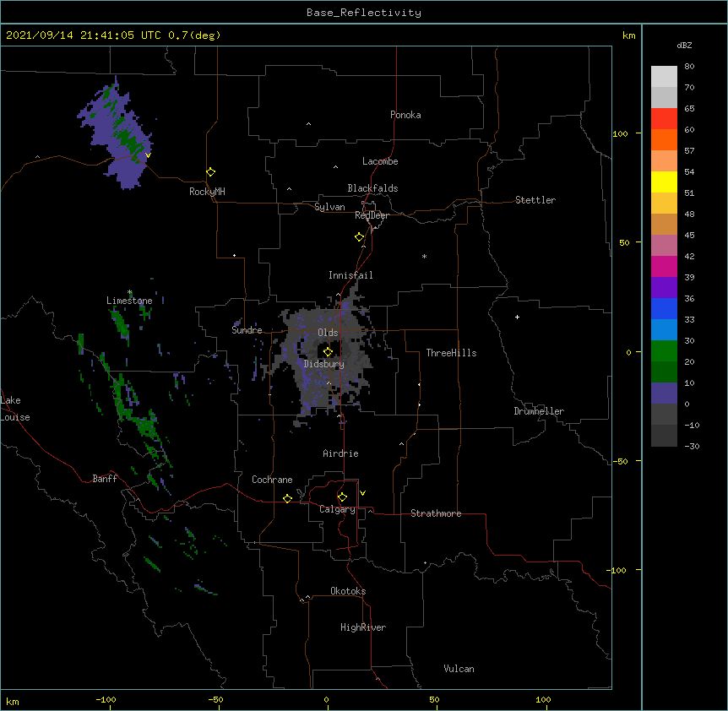Click the 2021/09/14 21:41:05 UTC timestamp
728x711 pixels.
pyautogui.click(x=84, y=35)
